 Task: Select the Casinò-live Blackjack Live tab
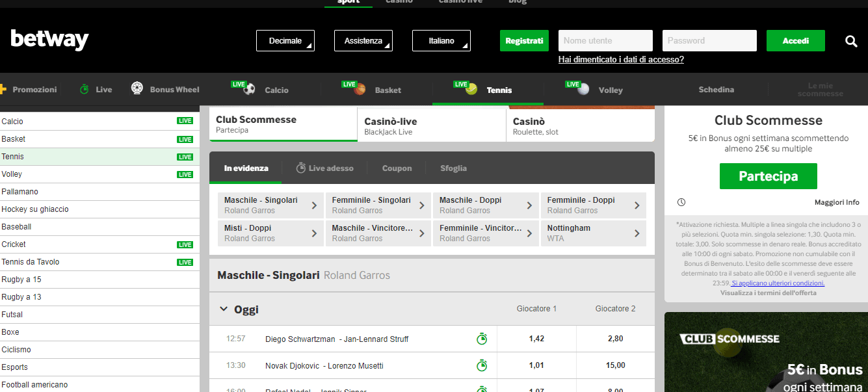point(432,125)
